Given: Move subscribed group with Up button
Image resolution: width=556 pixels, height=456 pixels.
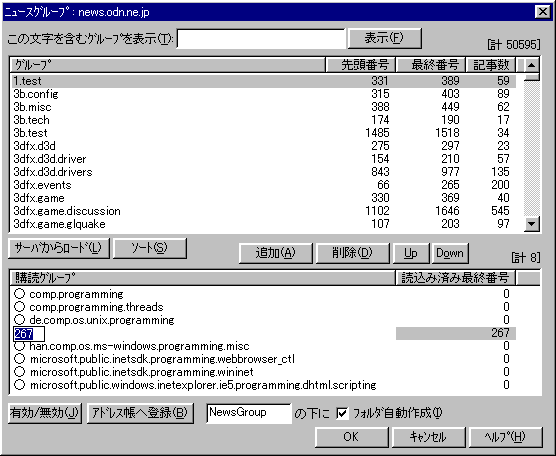Looking at the screenshot, I should pos(411,253).
